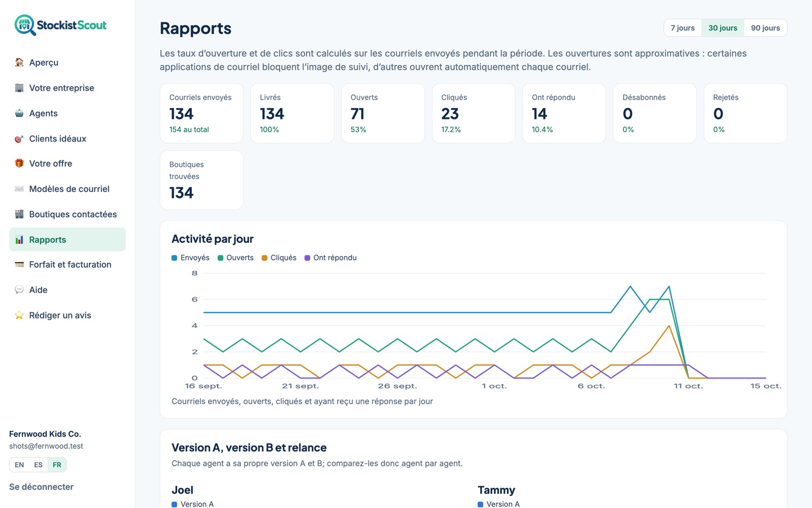Click the Boutiques trouvées card
The image size is (812, 508).
201,180
